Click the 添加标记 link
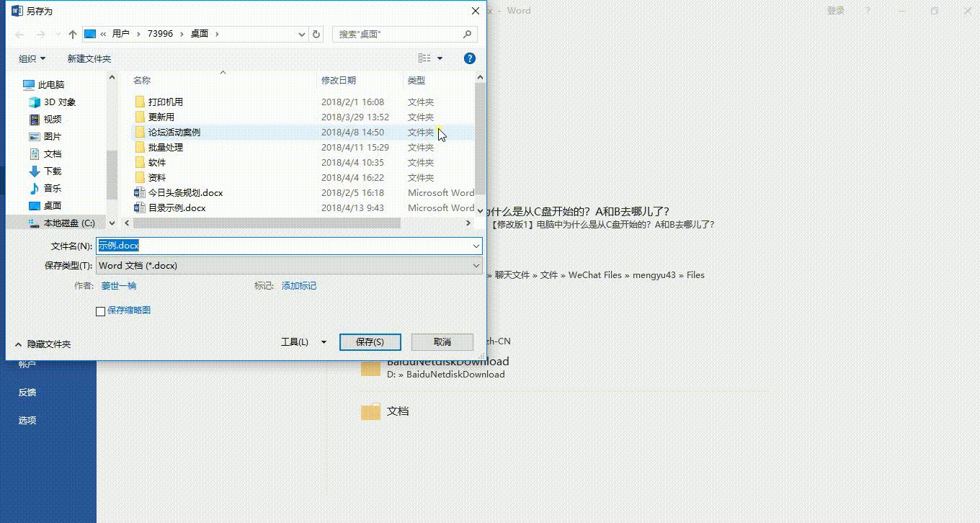 298,285
